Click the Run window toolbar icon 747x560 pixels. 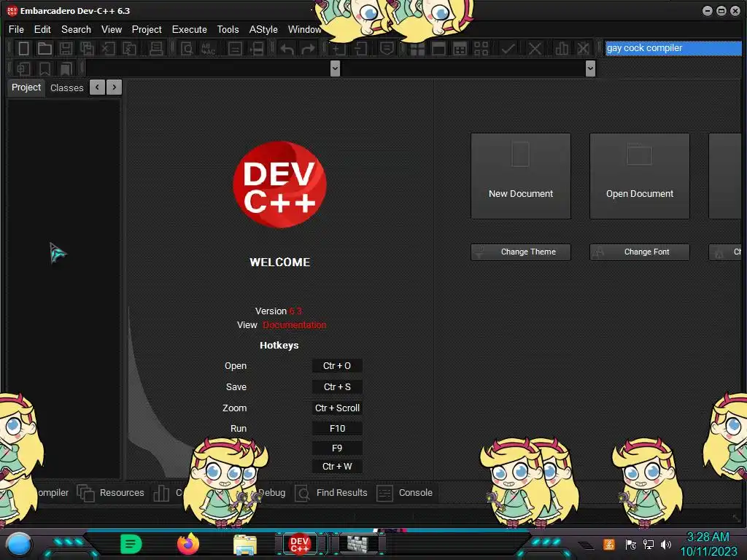(438, 49)
